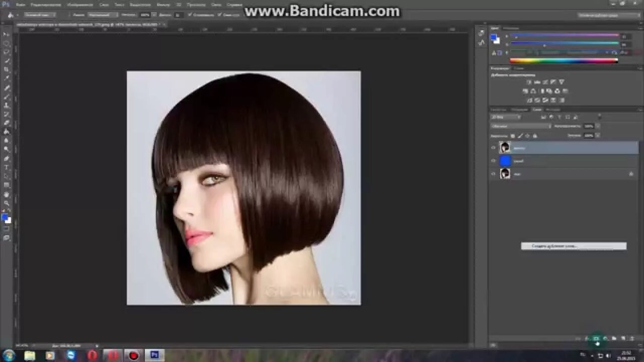The height and width of the screenshot is (362, 644).
Task: Toggle the Quick Mask mode icon
Action: point(7,229)
